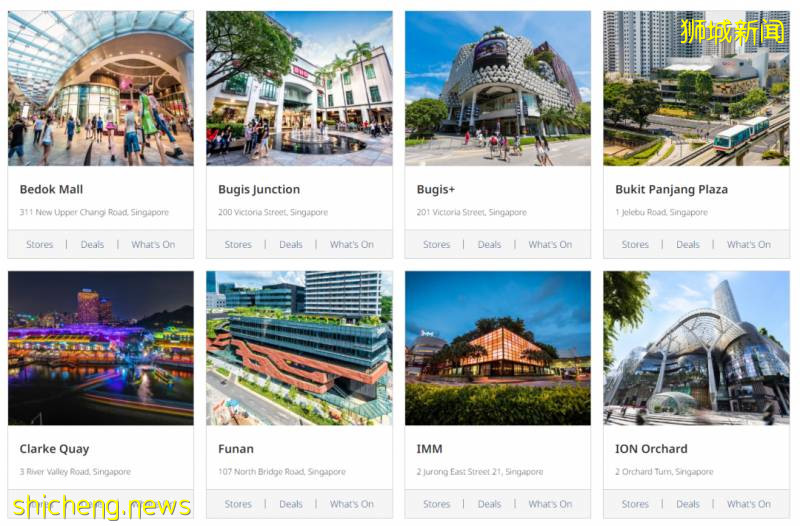Image resolution: width=800 pixels, height=526 pixels.
Task: Open Stores under ION Orchard
Action: click(635, 504)
